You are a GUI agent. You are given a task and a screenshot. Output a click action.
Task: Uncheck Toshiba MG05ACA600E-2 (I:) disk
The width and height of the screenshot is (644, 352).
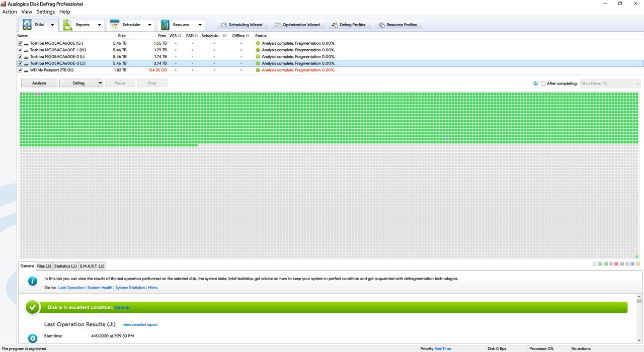20,57
